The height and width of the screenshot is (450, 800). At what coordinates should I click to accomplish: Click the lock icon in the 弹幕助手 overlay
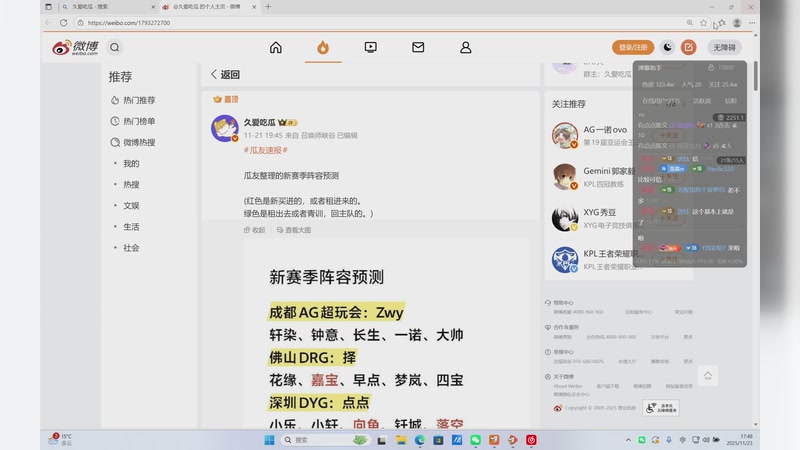pos(711,67)
